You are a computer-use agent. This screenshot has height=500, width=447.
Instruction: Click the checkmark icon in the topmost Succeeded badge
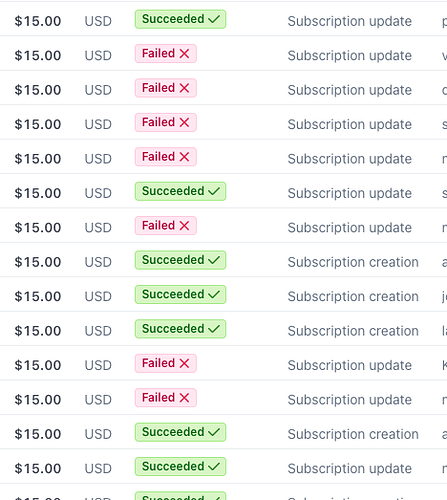tap(214, 19)
